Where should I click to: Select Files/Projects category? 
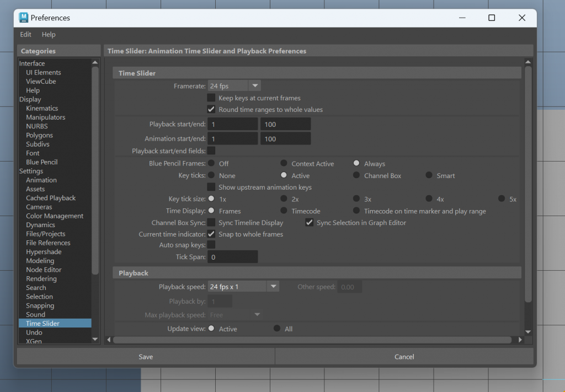[x=45, y=234]
